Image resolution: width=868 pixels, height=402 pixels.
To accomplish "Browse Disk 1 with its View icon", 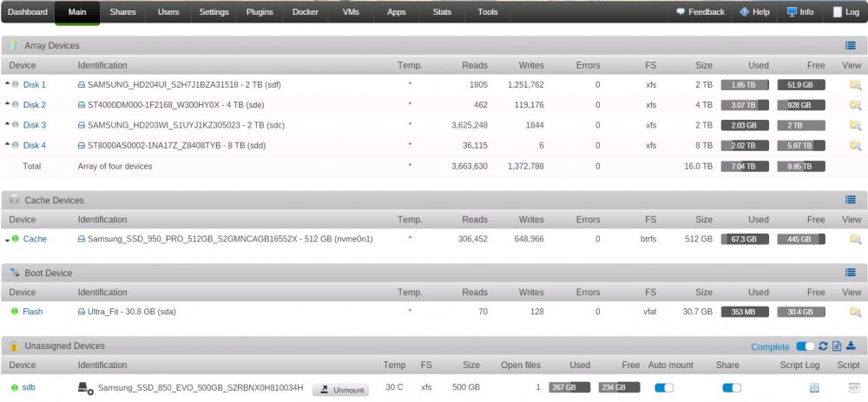I will (x=855, y=85).
